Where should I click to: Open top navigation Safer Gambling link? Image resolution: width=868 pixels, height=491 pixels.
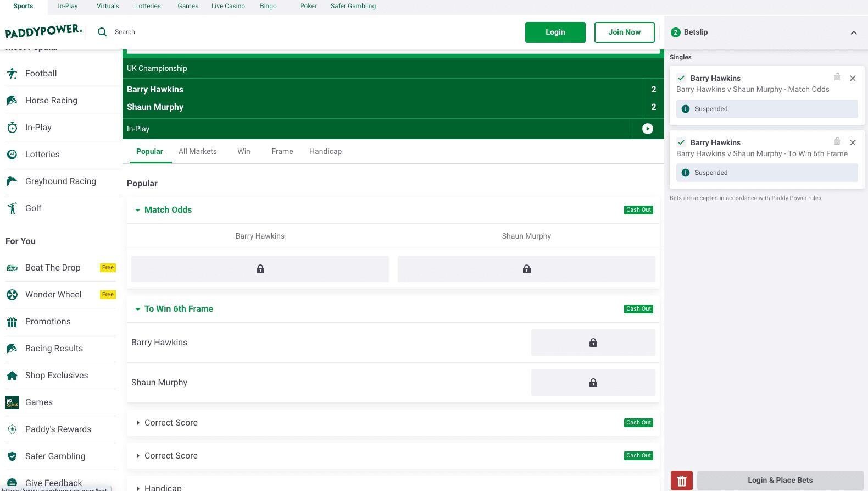[x=353, y=6]
